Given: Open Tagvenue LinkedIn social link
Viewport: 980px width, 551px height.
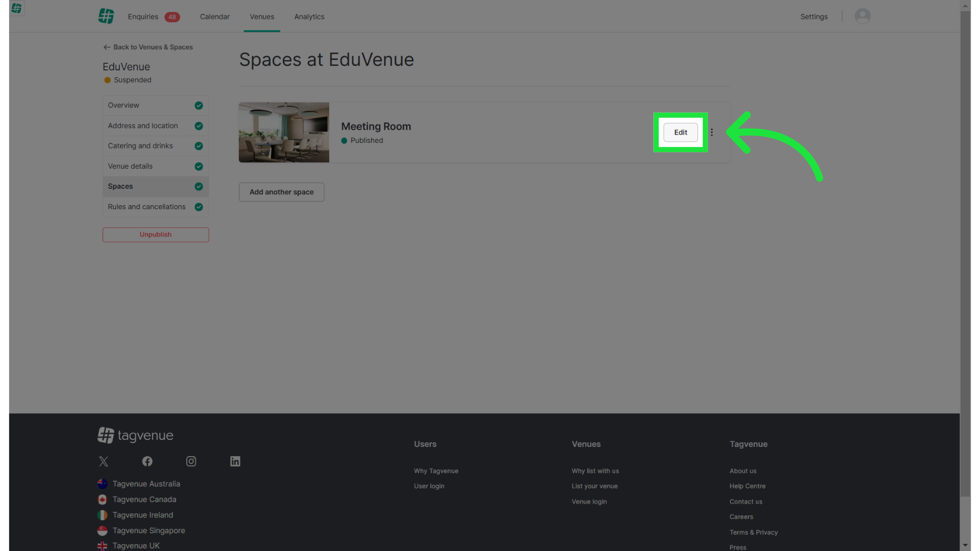Looking at the screenshot, I should coord(235,462).
